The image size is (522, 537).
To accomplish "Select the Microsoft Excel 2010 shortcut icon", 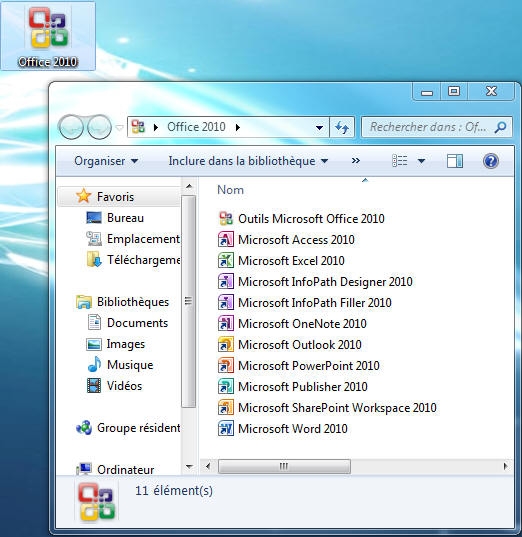I will 226,261.
